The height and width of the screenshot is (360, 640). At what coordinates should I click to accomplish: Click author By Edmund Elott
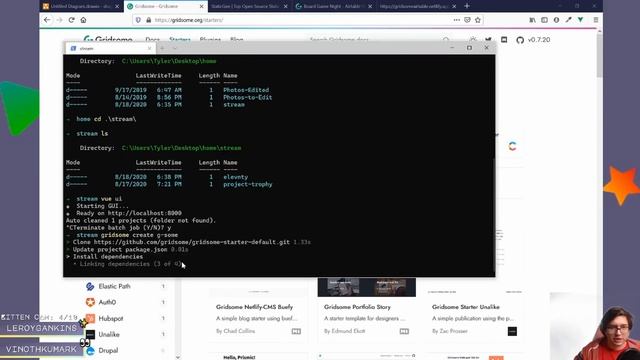point(344,331)
